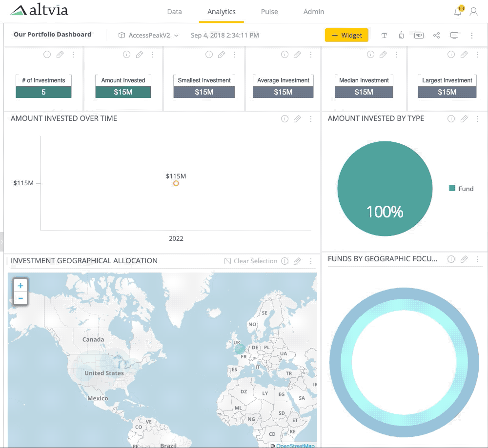The image size is (488, 448).
Task: Click the Largest Investment $15M value
Action: [447, 92]
